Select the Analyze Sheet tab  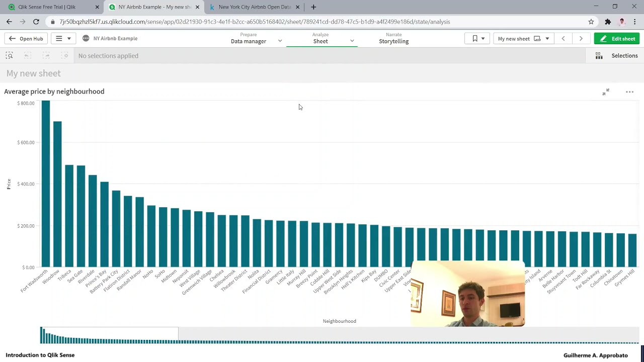pyautogui.click(x=320, y=39)
